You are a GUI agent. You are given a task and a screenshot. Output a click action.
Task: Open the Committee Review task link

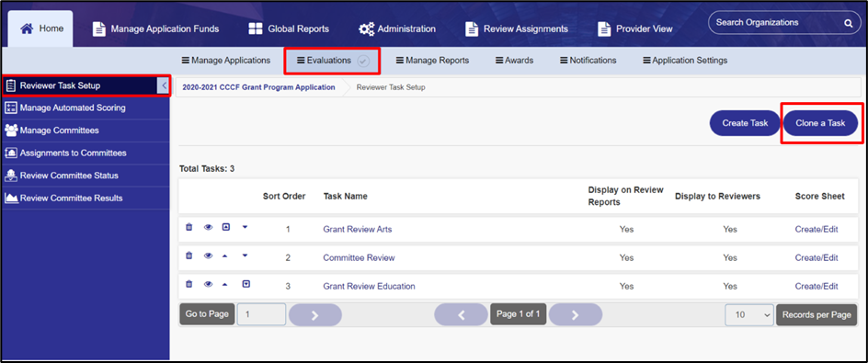[x=359, y=258]
